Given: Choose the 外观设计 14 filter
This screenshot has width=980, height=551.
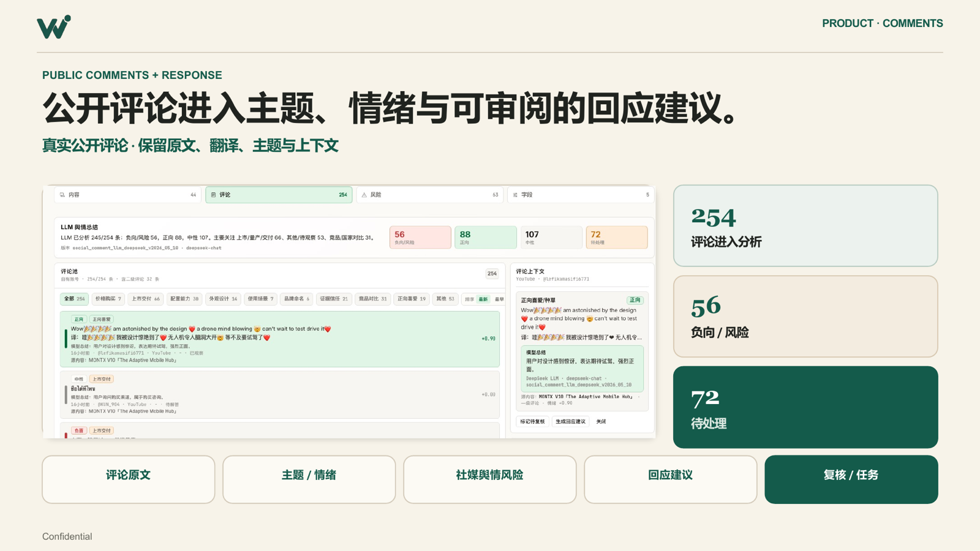Looking at the screenshot, I should click(x=223, y=299).
